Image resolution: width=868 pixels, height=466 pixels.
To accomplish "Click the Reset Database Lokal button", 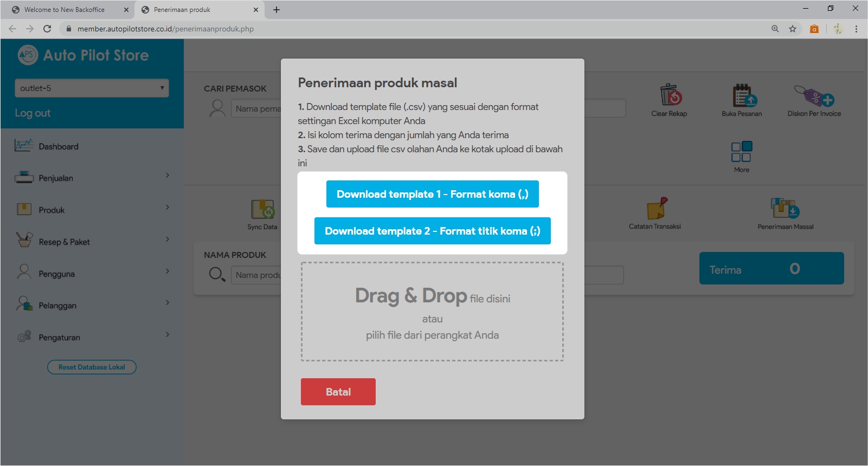I will (92, 367).
